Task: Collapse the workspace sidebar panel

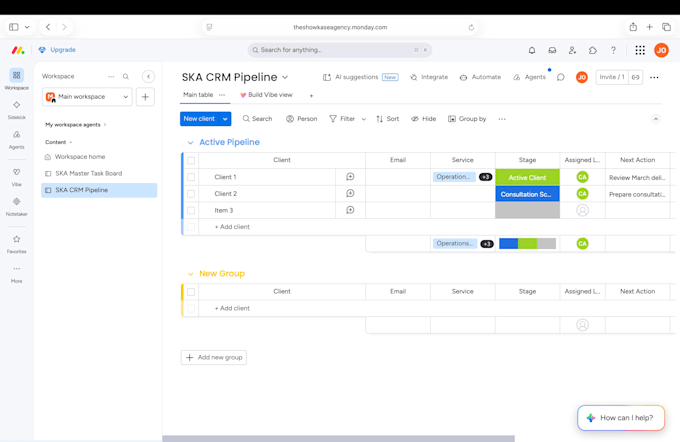Action: coord(148,77)
